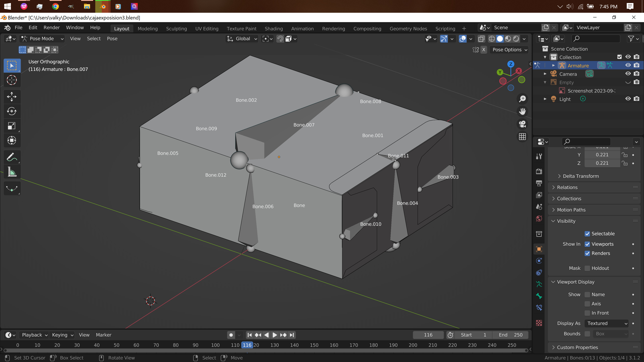Switch to the Sculpting workspace tab
Viewport: 644px width, 362px height.
[176, 28]
